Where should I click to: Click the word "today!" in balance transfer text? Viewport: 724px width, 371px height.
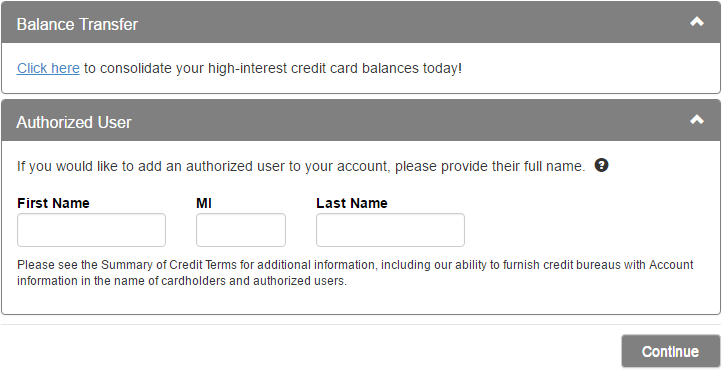(x=442, y=68)
